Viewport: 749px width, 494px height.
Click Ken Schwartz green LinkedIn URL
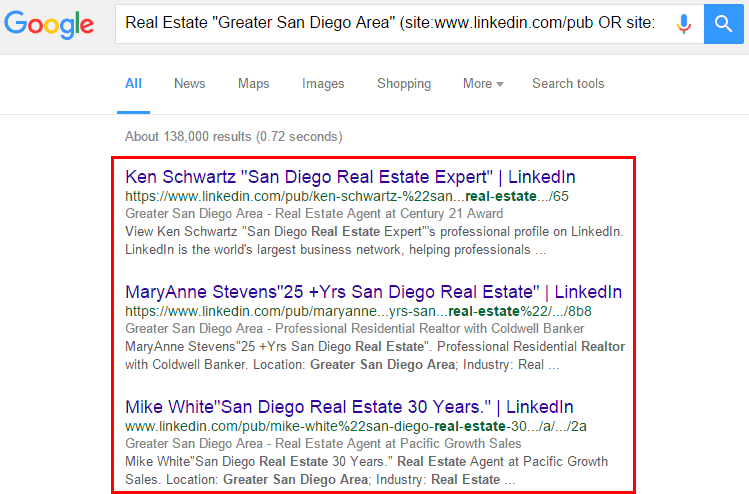pyautogui.click(x=347, y=196)
